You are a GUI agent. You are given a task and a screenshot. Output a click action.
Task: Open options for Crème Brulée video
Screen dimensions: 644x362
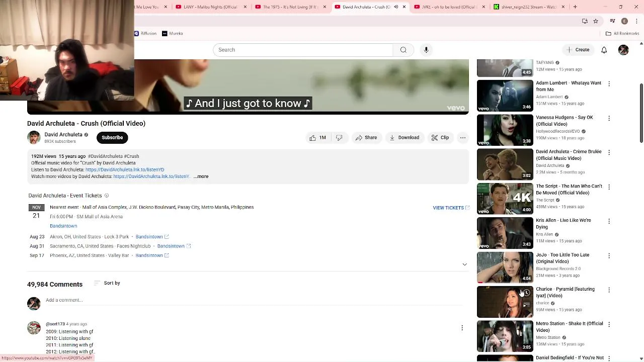609,152
